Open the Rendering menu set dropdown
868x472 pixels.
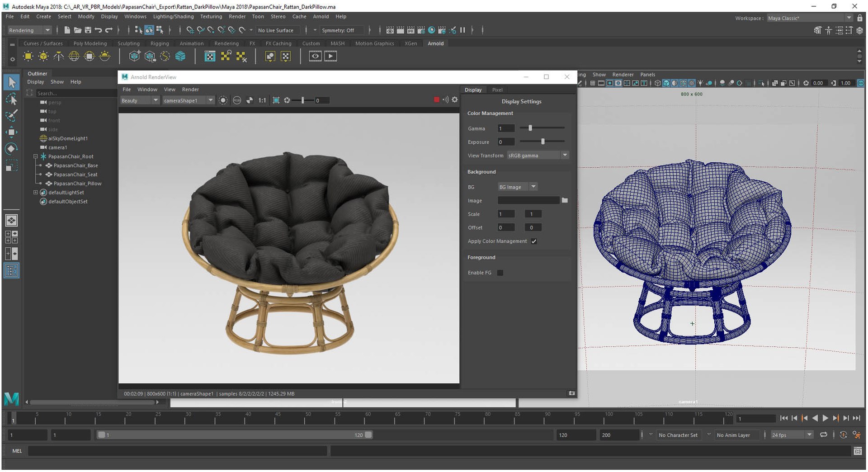pyautogui.click(x=29, y=30)
